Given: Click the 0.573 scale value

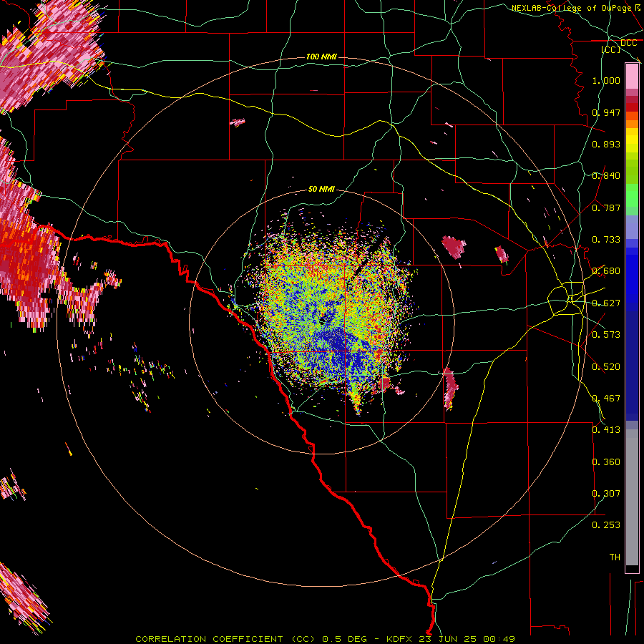Looking at the screenshot, I should (606, 335).
